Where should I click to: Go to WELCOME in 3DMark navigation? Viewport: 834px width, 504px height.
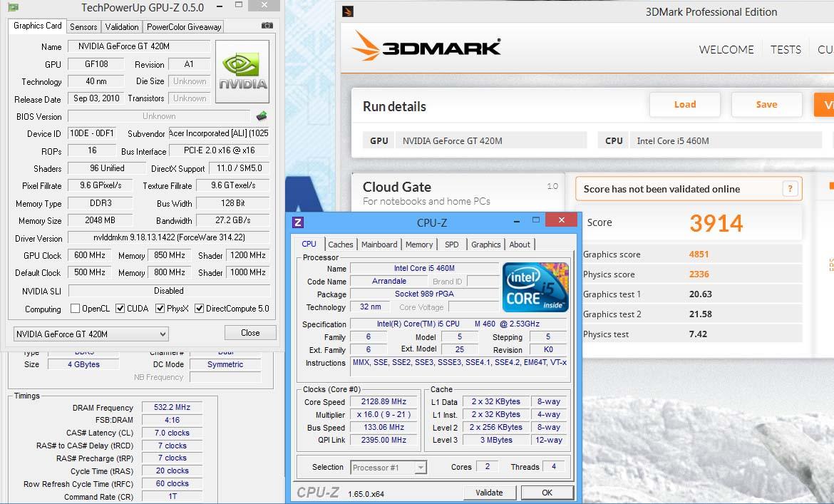click(726, 49)
